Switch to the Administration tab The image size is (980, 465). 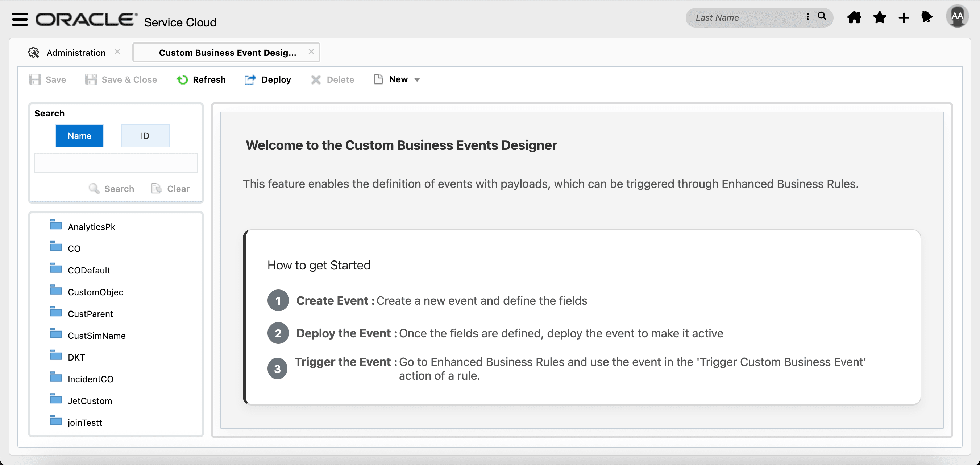point(76,53)
